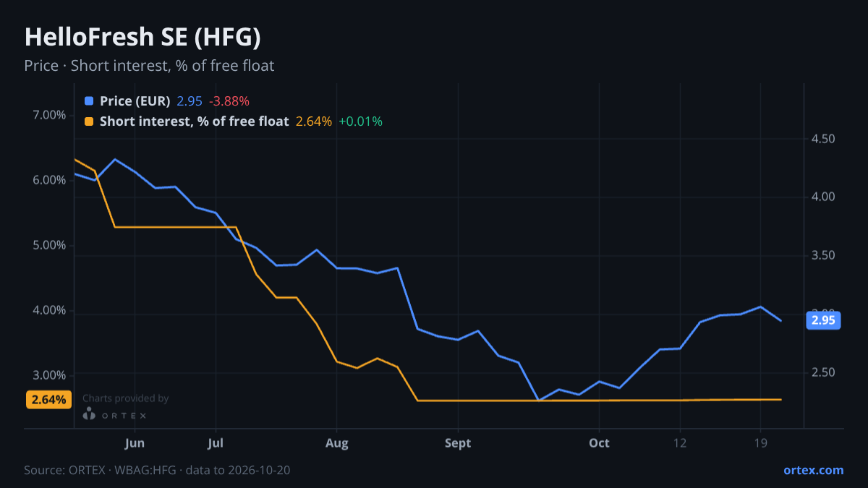
Task: Click the 4.00% left axis label
Action: click(x=50, y=310)
